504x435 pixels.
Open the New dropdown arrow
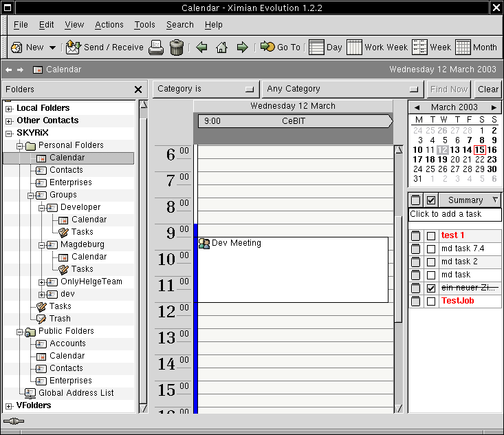(x=52, y=47)
